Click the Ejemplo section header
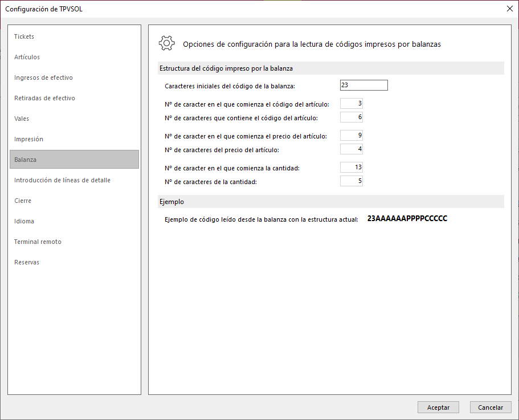Viewport: 519px width, 420px height. click(331, 202)
